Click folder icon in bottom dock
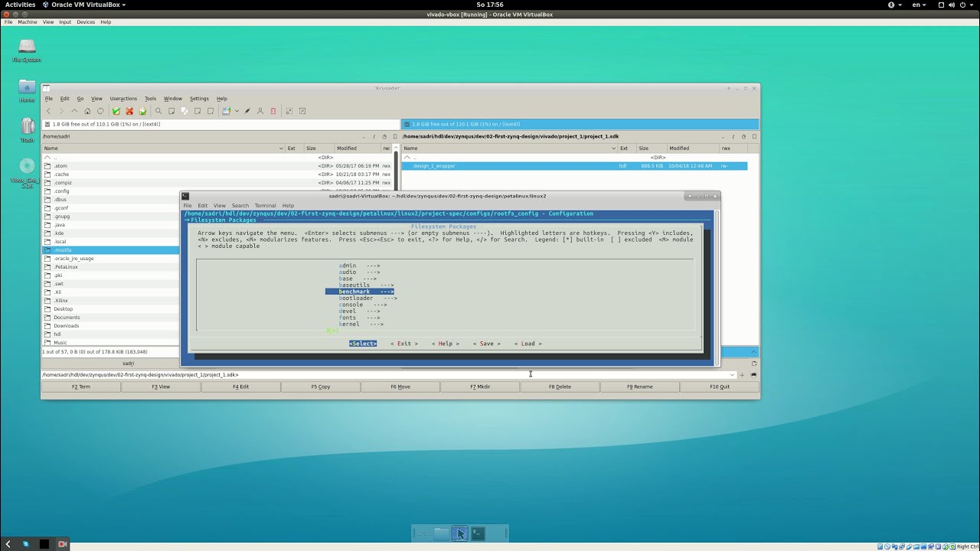 (441, 533)
